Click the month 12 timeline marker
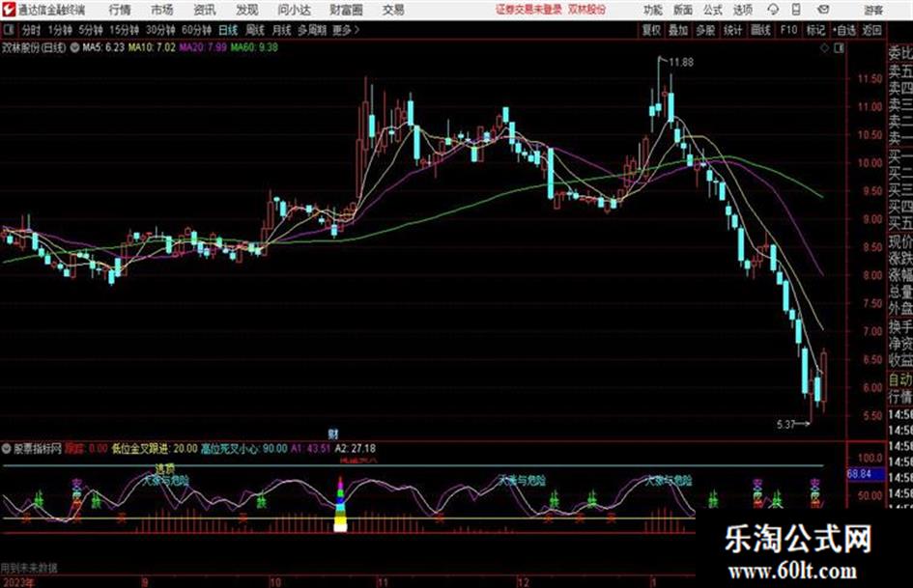Image resolution: width=913 pixels, height=588 pixels. tap(523, 582)
